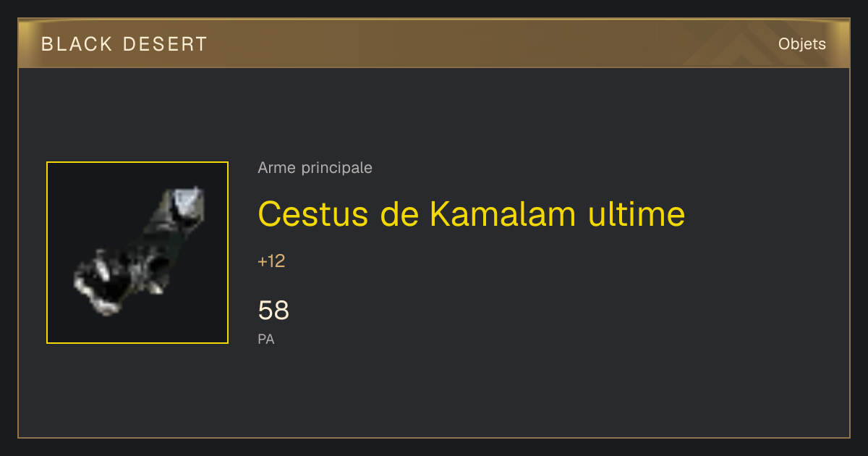This screenshot has width=868, height=456.
Task: Click the word ultime in the title
Action: coord(636,214)
